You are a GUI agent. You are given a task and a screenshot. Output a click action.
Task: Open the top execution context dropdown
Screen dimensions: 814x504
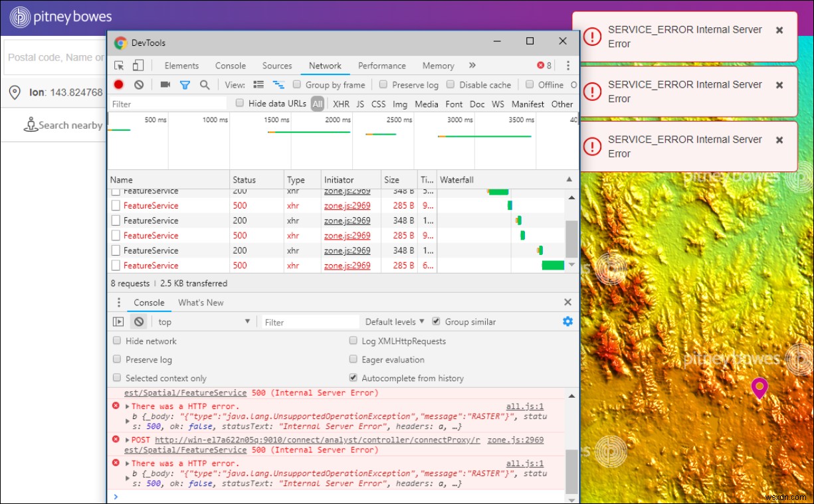point(203,321)
